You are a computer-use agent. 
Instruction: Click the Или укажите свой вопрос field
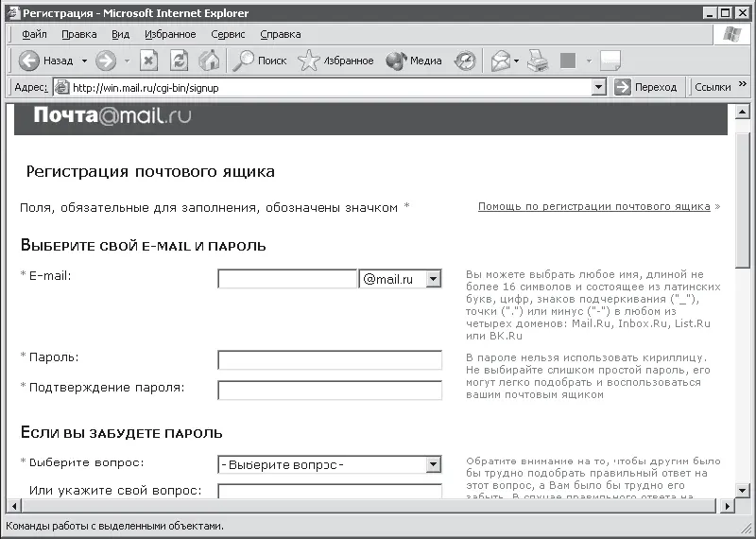330,491
